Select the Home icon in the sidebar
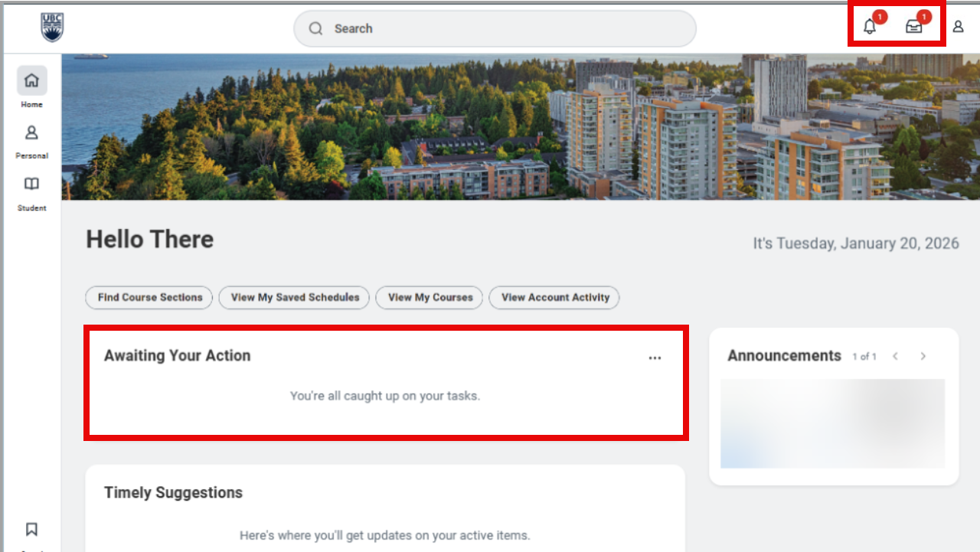This screenshot has width=980, height=552. 31,80
